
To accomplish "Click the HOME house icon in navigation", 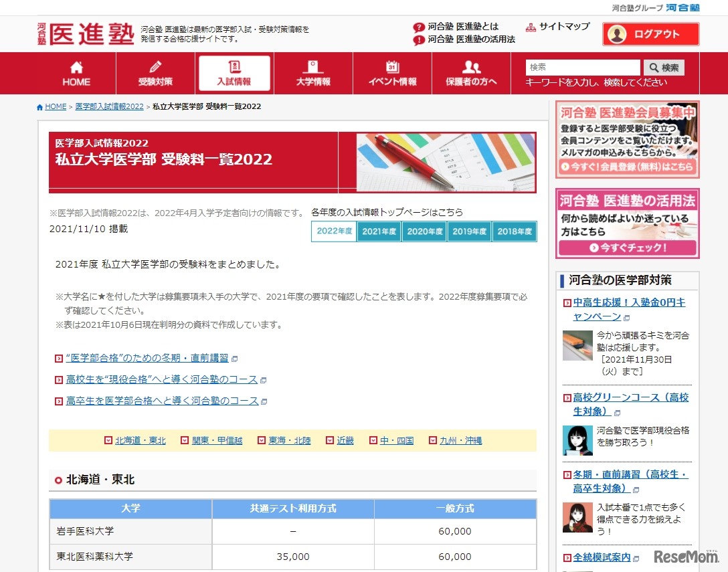I will click(76, 67).
